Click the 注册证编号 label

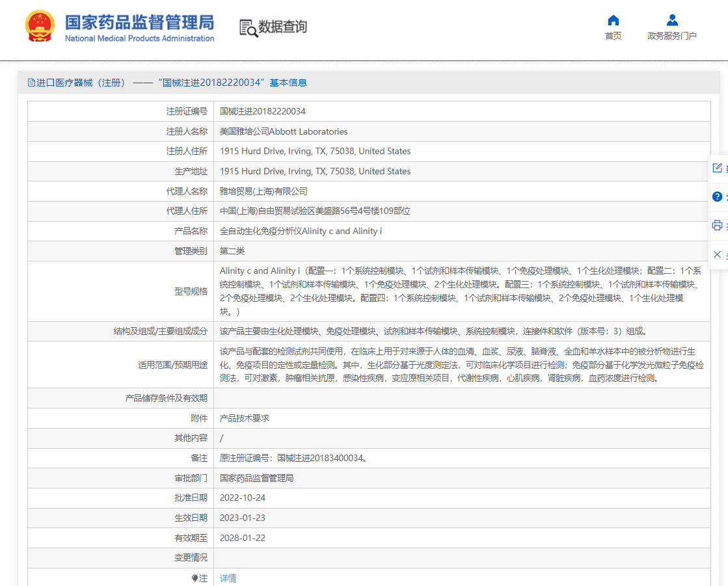187,111
